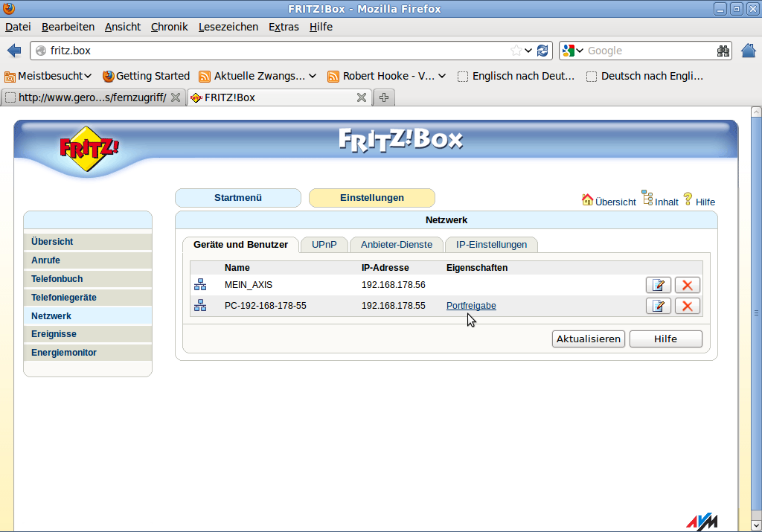Reload the page with the refresh icon
This screenshot has height=532, width=762.
pyautogui.click(x=542, y=51)
